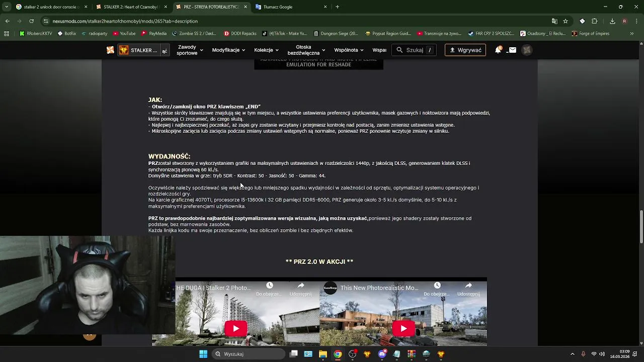Open the Chrome profile avatar
The image size is (644, 362).
pos(624,21)
